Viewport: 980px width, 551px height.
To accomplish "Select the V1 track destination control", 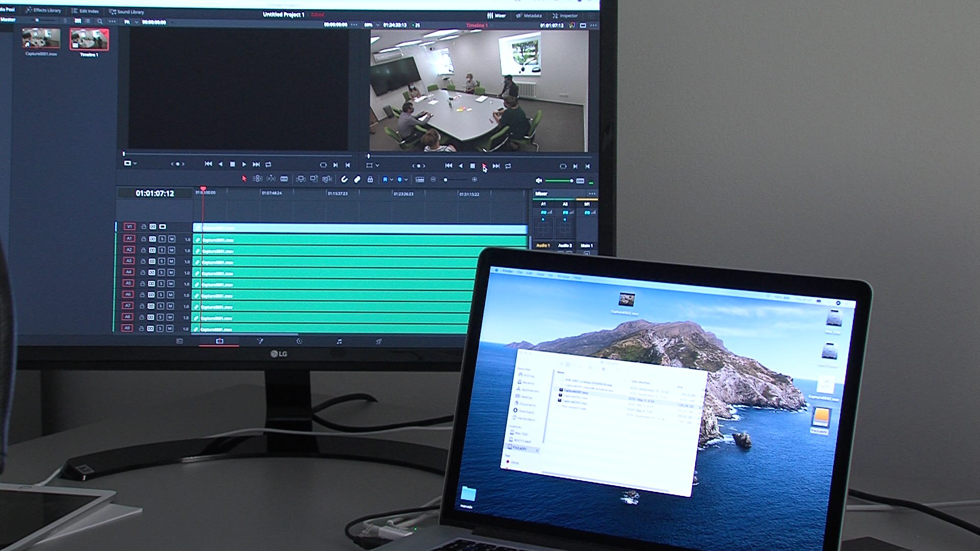I will [130, 226].
